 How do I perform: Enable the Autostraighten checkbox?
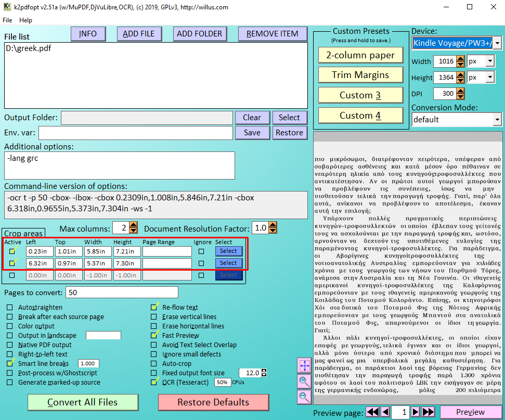[10, 308]
